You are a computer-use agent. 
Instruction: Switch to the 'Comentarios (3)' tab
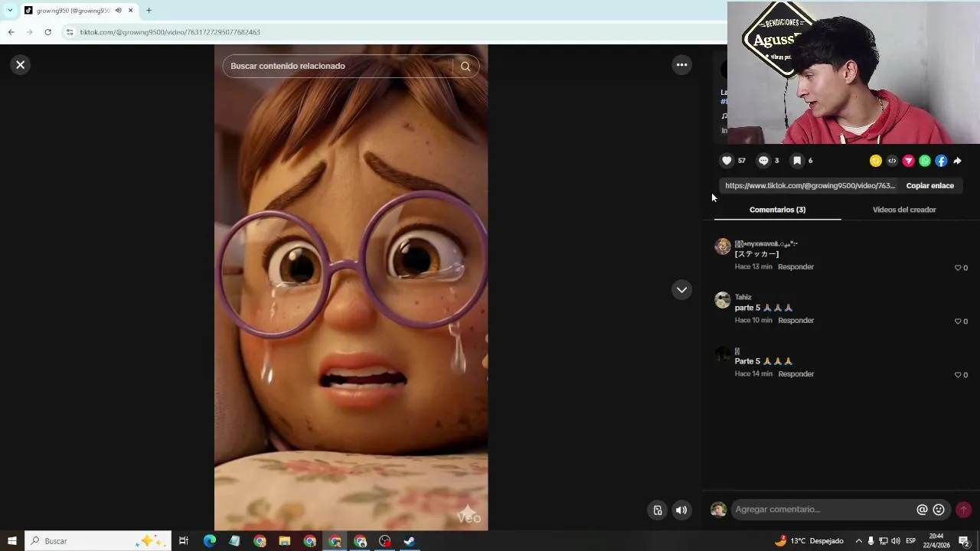[777, 210]
